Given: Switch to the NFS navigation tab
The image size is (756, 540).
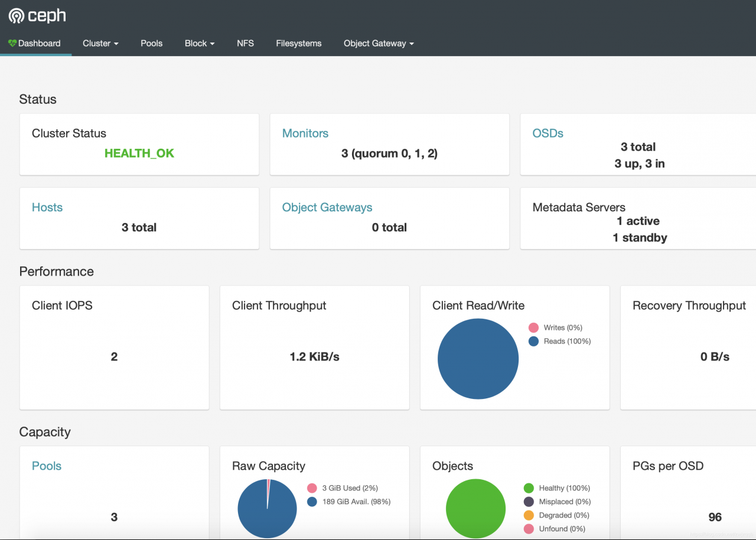Looking at the screenshot, I should [x=245, y=43].
